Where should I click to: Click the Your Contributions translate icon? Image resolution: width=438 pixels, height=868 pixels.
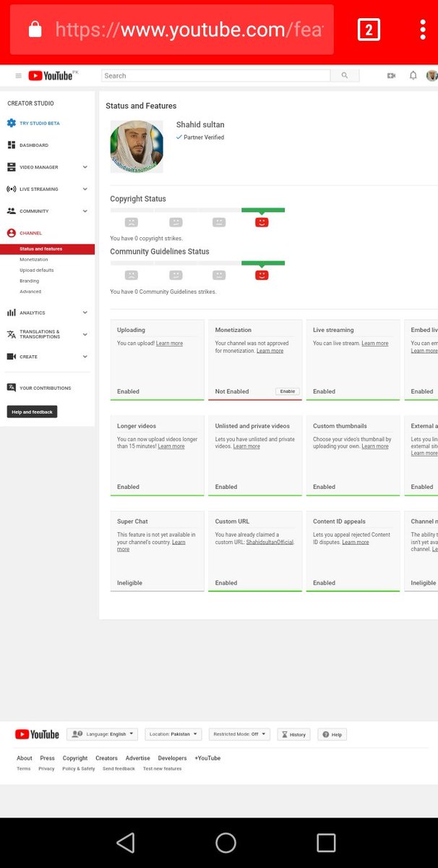[12, 388]
